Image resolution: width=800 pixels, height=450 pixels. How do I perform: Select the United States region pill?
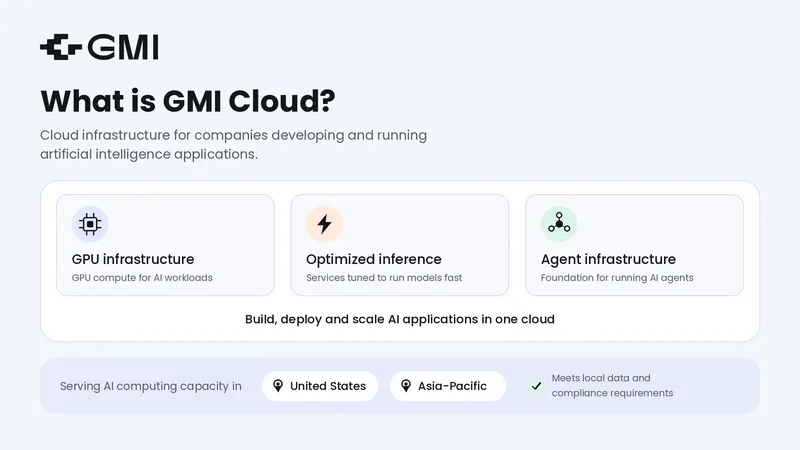tap(320, 386)
